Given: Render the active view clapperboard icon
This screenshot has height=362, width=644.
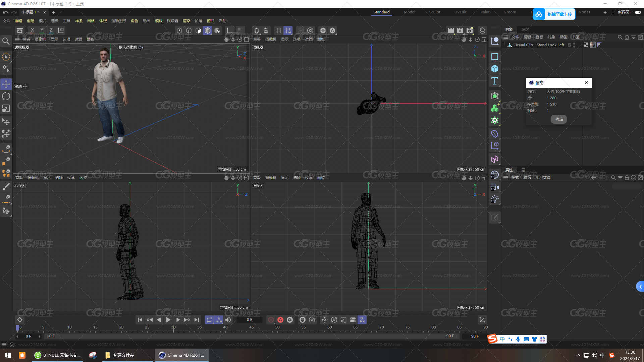Looking at the screenshot, I should [x=451, y=31].
